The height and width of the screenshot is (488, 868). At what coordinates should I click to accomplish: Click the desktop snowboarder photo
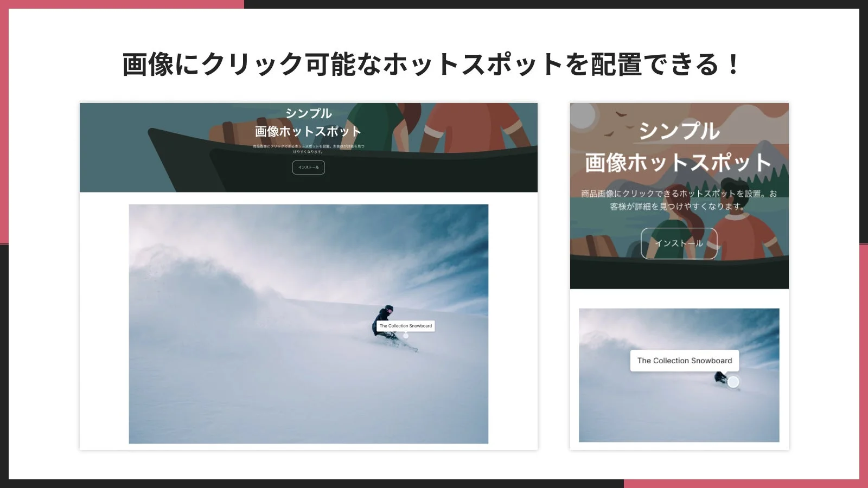pyautogui.click(x=308, y=324)
